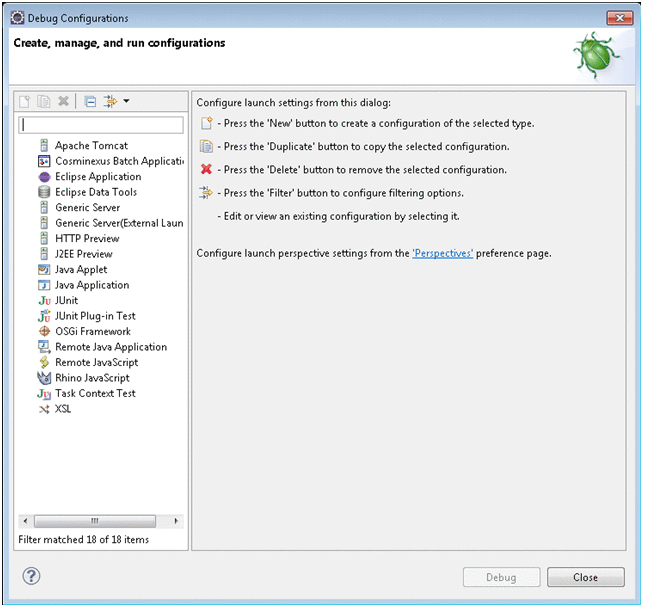Select the Task Context Test label
The image size is (645, 609).
pos(95,394)
